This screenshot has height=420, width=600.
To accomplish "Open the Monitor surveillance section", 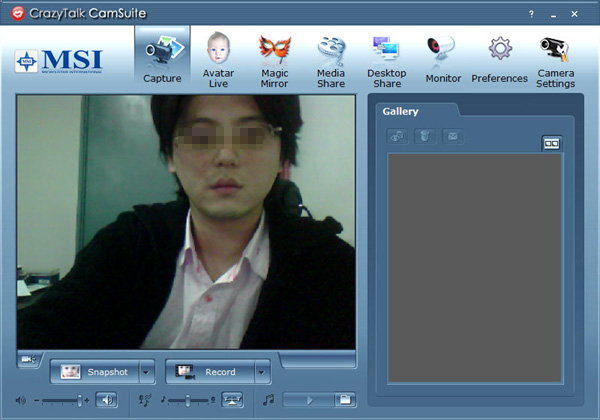I will [x=443, y=59].
